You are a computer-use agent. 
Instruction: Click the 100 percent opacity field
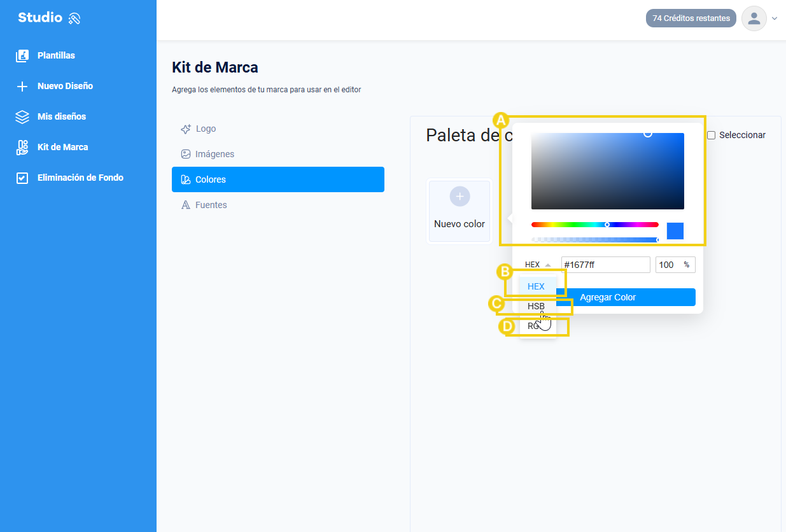675,265
